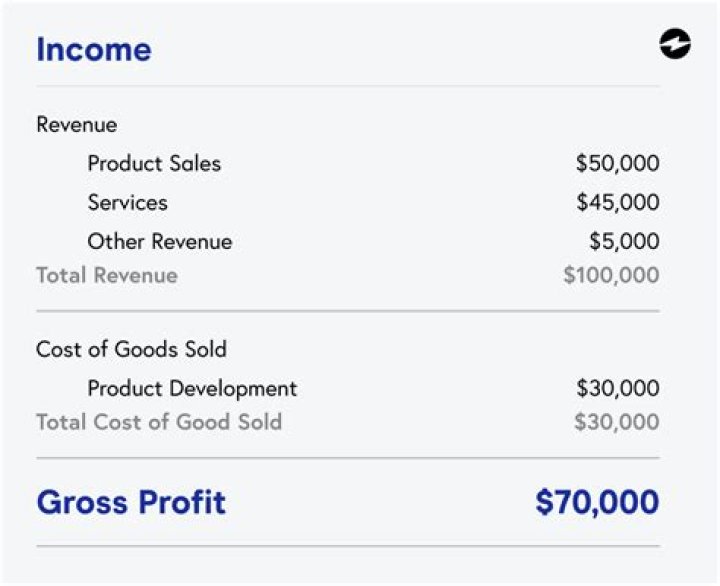The width and height of the screenshot is (720, 586).
Task: Select the Total Revenue label
Action: coord(106,275)
